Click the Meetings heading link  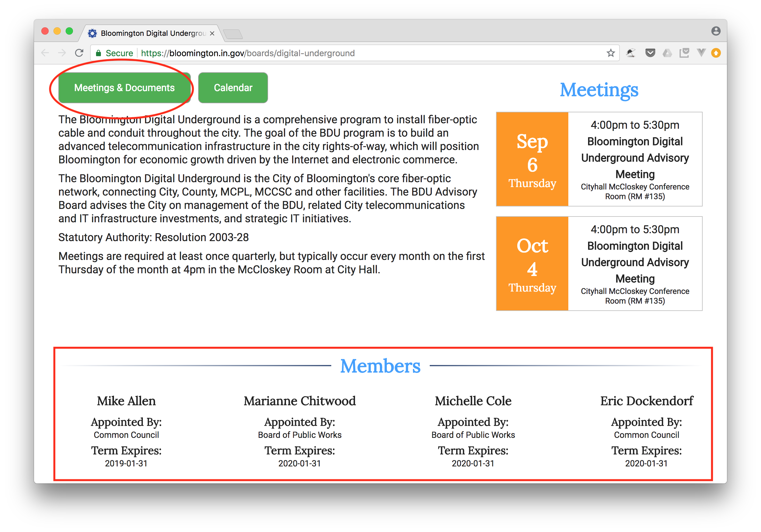pos(599,90)
